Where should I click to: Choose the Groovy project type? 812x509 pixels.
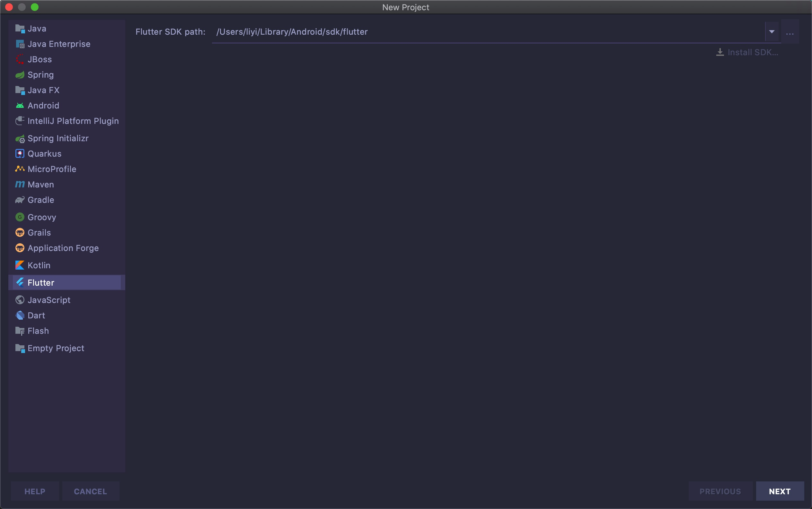pos(41,217)
